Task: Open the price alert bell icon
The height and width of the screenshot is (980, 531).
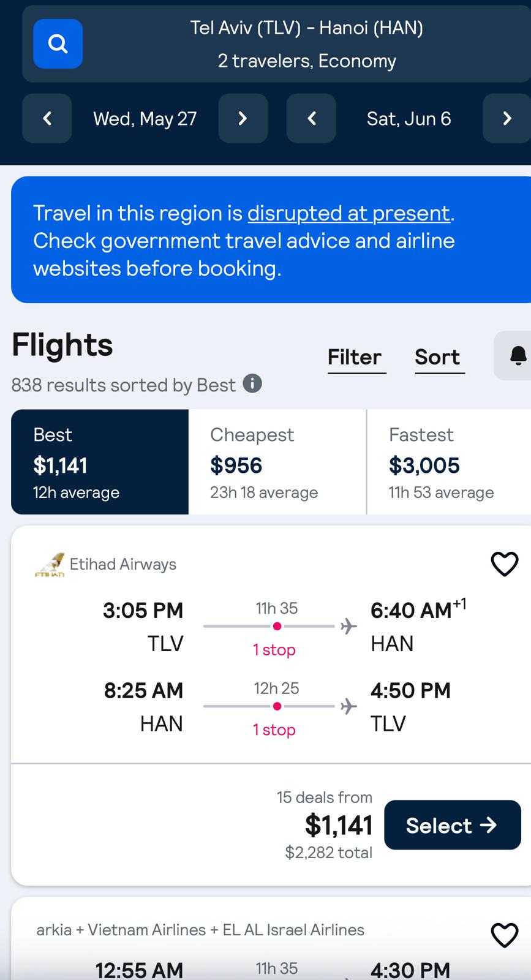Action: pyautogui.click(x=517, y=355)
